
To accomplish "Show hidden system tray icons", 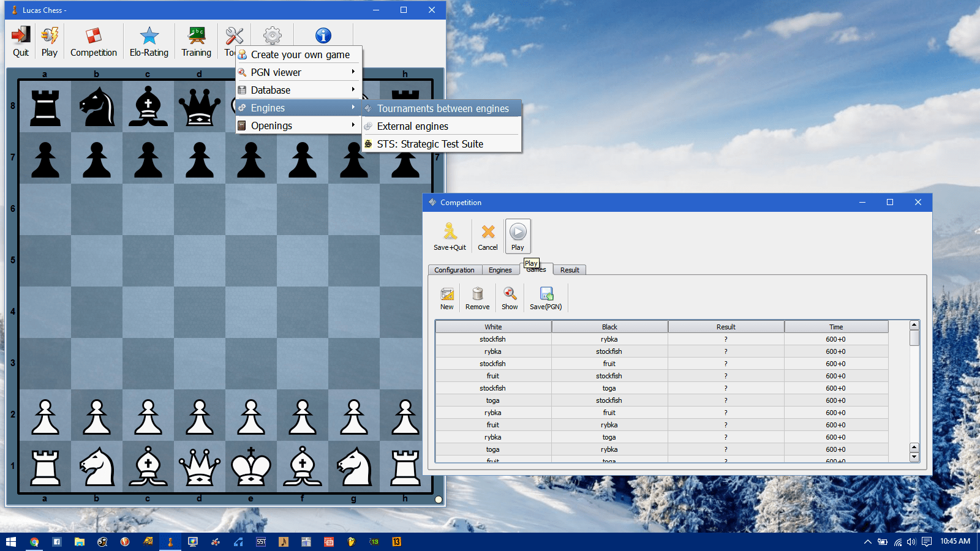I will coord(867,542).
